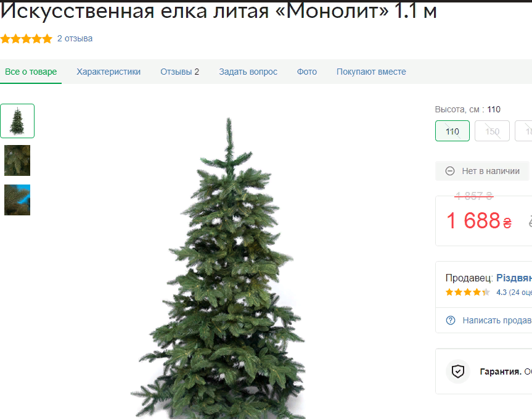Click the question mark icon near Написать продавцу
The height and width of the screenshot is (419, 532).
(x=451, y=320)
